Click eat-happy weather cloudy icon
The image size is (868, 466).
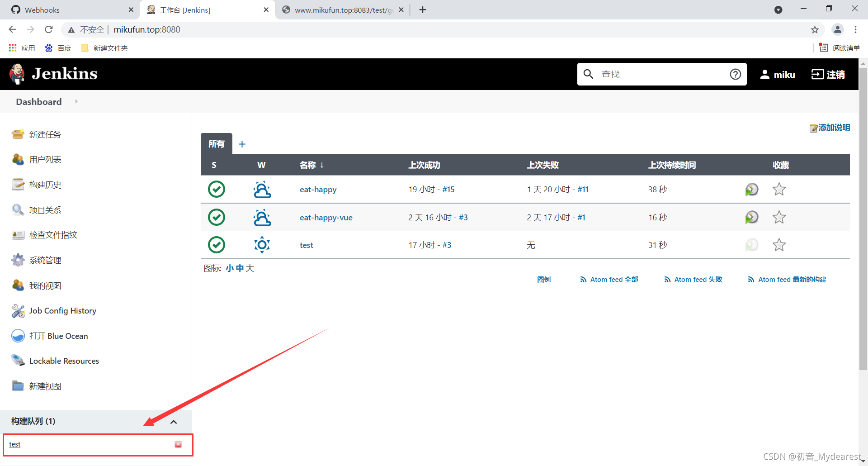[262, 190]
